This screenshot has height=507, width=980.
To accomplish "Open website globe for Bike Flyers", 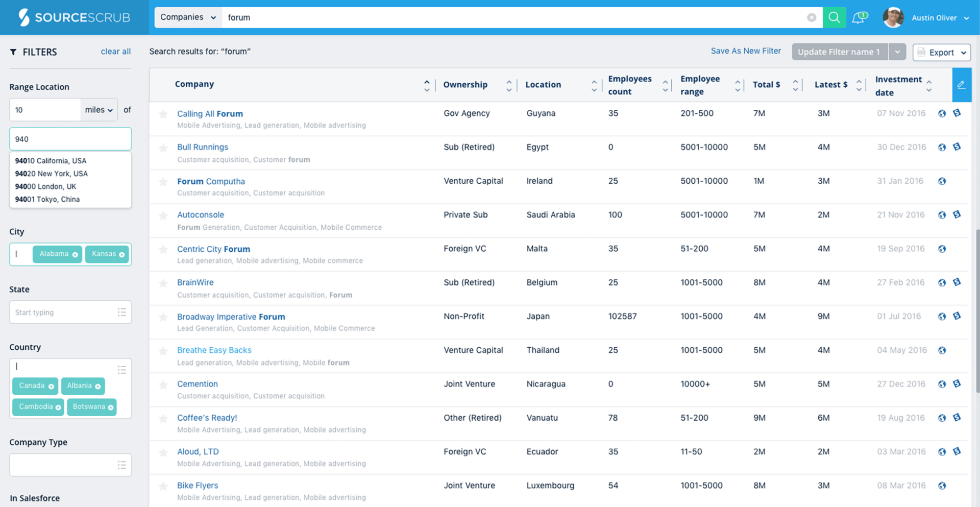I will tap(942, 486).
